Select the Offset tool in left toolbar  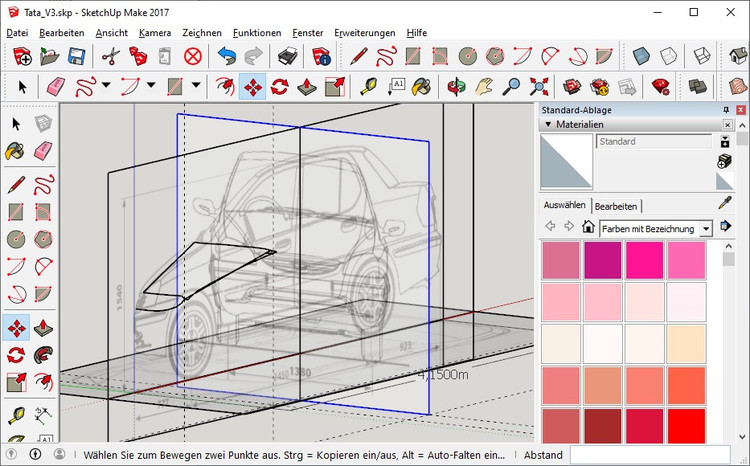click(44, 382)
